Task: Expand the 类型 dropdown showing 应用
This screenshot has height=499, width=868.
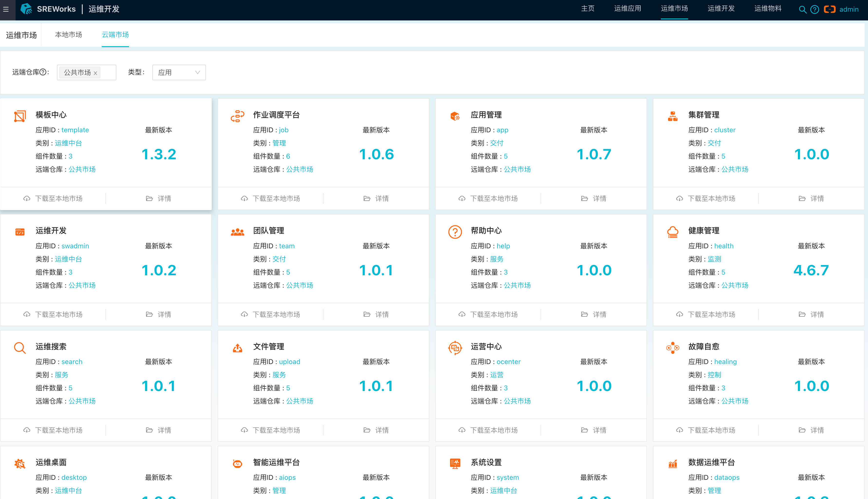Action: [179, 72]
